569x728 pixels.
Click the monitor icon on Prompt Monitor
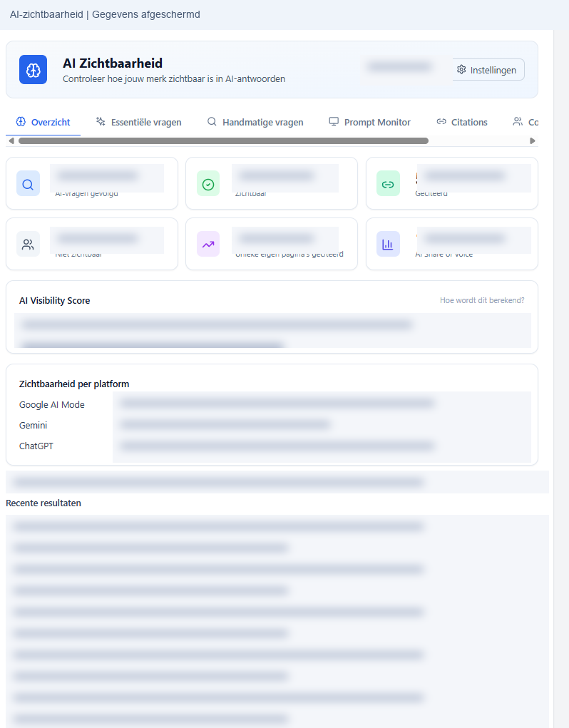click(x=333, y=122)
